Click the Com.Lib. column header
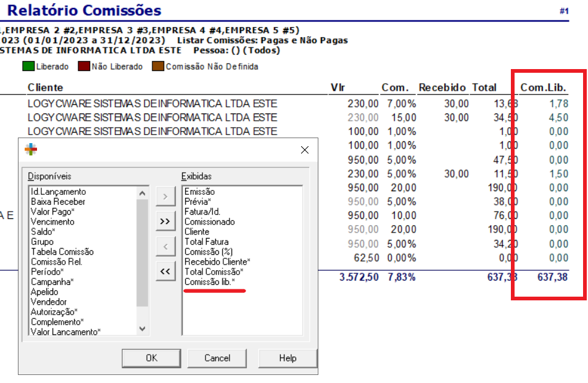 click(543, 88)
